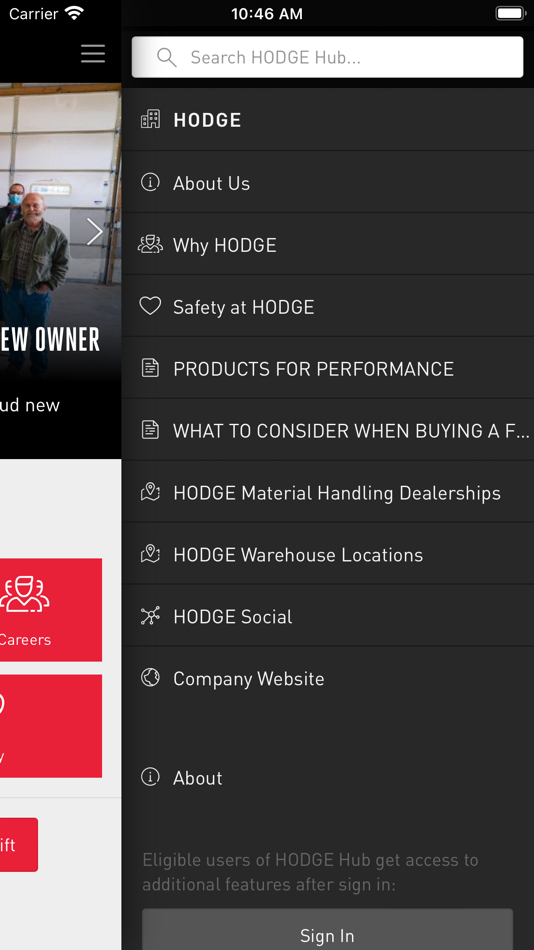
Task: Open the About app entry
Action: (x=328, y=777)
